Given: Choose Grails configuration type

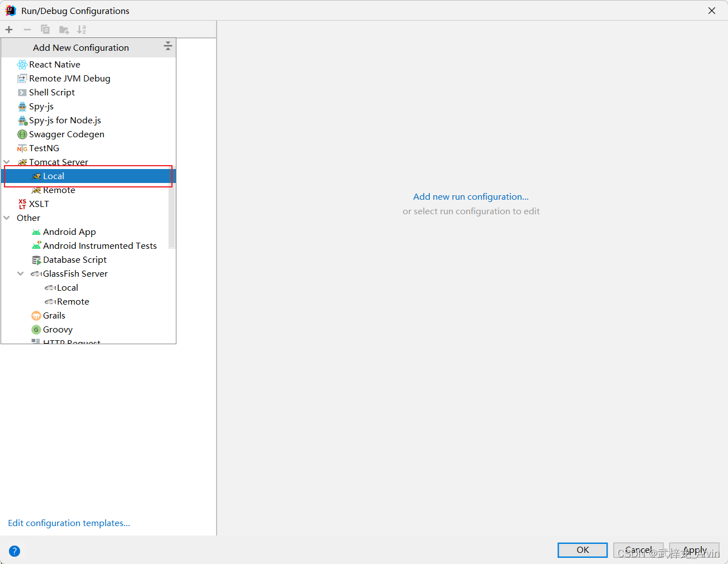Looking at the screenshot, I should 88,316.
